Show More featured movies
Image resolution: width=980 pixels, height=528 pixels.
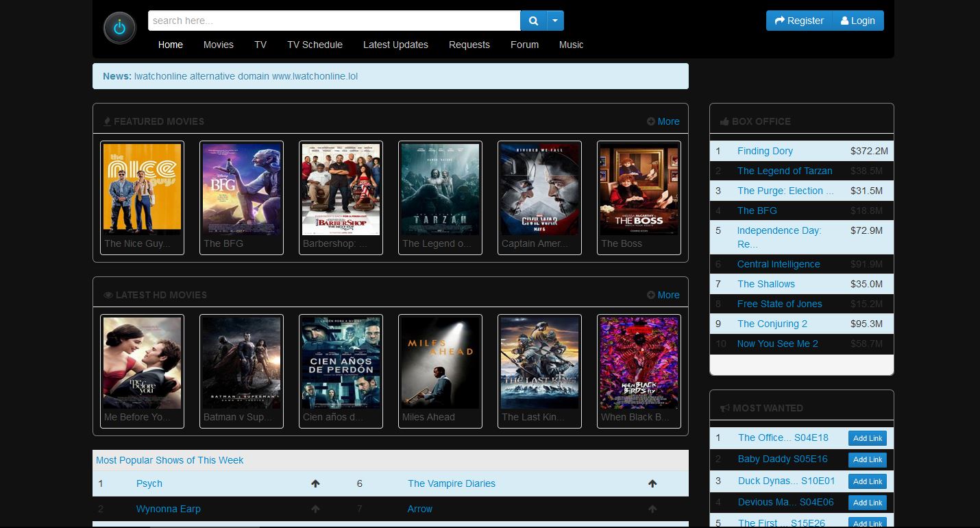coord(663,121)
